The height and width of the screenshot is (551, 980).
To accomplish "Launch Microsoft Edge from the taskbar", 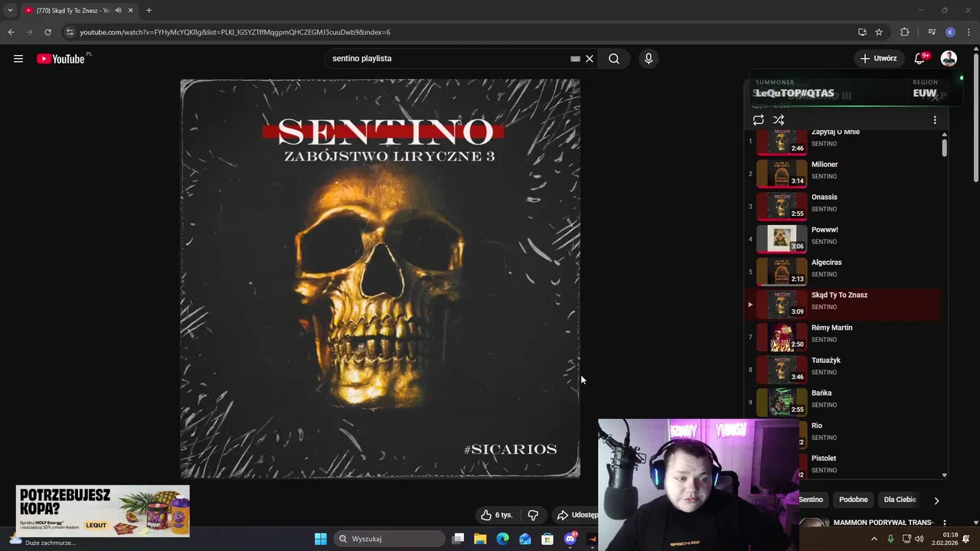I will coord(502,539).
